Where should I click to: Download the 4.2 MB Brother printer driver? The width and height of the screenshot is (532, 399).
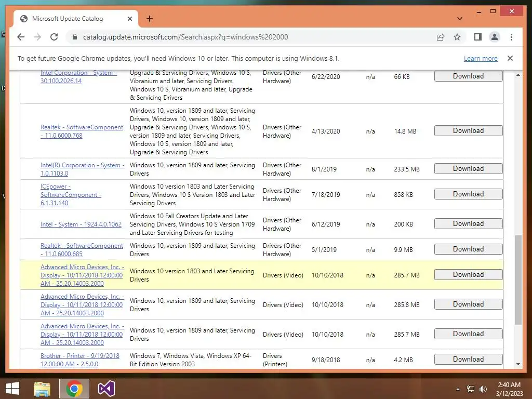[x=468, y=359]
